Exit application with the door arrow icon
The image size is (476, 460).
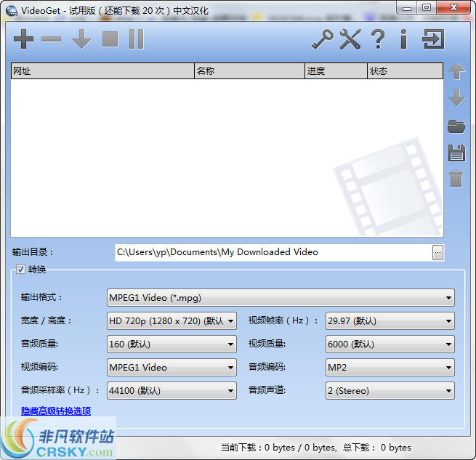click(x=433, y=39)
